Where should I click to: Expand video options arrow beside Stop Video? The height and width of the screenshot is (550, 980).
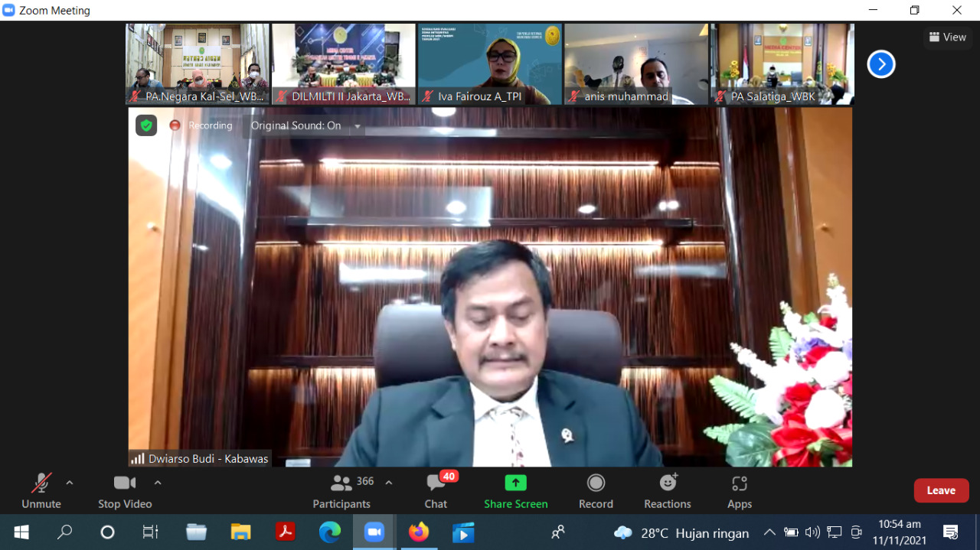pos(158,483)
